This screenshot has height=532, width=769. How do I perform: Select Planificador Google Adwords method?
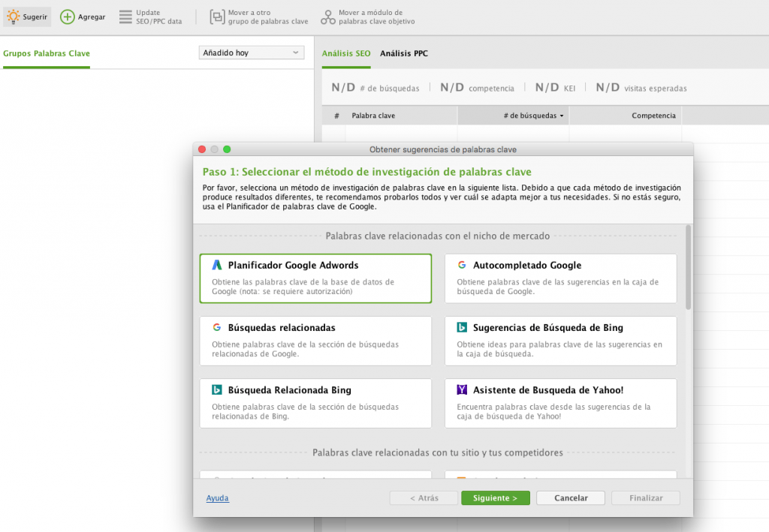click(x=315, y=278)
